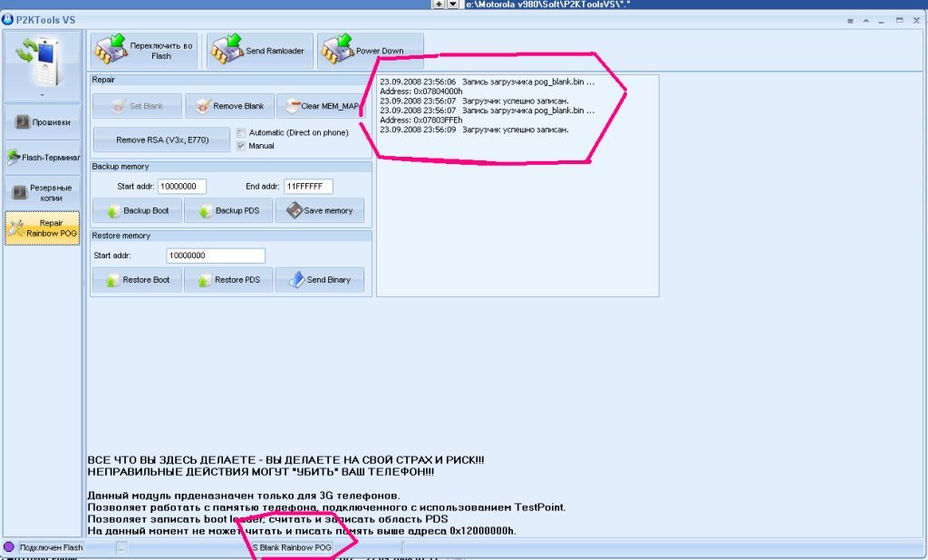Select the Repair Rainbow POG section
Image resolution: width=928 pixels, height=560 pixels.
click(43, 228)
